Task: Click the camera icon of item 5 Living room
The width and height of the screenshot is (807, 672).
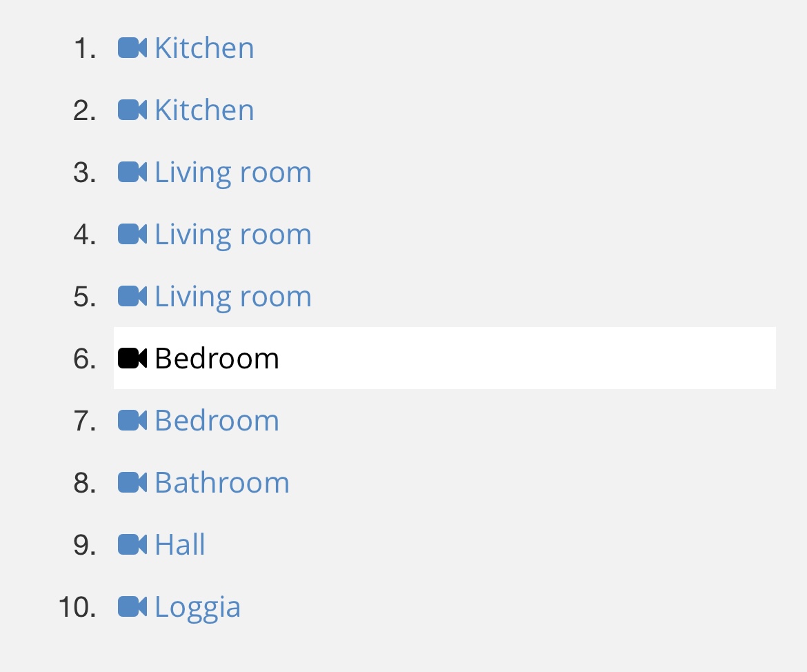Action: tap(132, 297)
